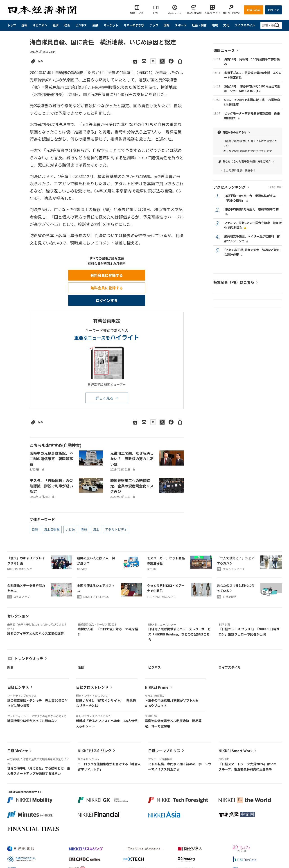The image size is (289, 868).
Task: Select テック in navigation bar
Action: pos(154,25)
